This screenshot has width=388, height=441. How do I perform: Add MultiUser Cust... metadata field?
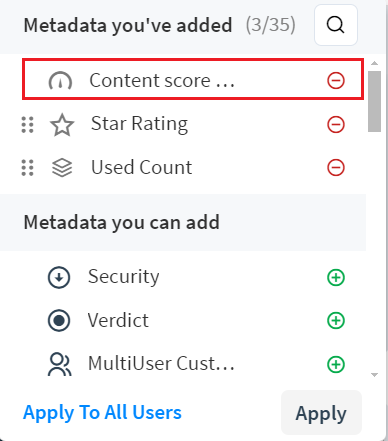(x=336, y=364)
